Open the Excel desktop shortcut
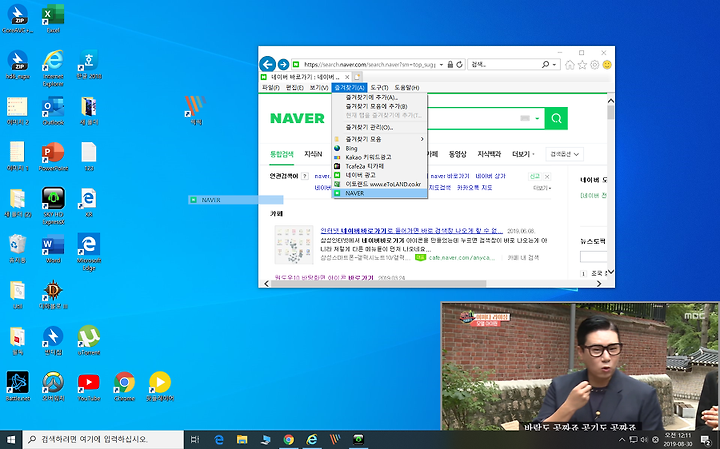Image resolution: width=720 pixels, height=449 pixels. [53, 19]
